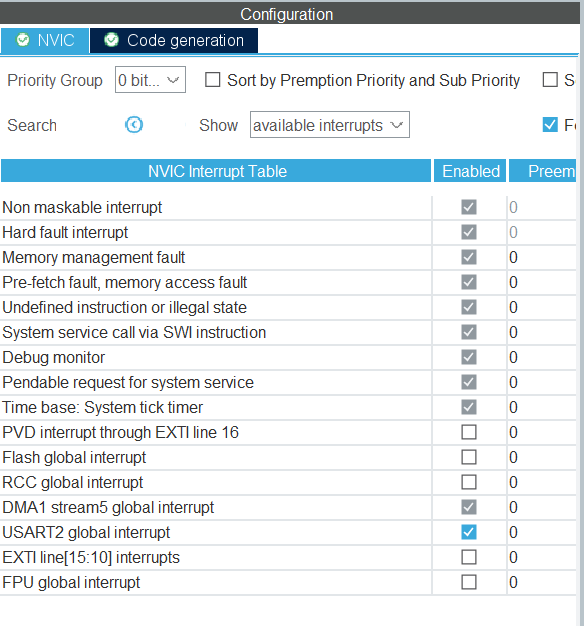The width and height of the screenshot is (584, 626).
Task: Switch to the Code generation tab
Action: [174, 40]
